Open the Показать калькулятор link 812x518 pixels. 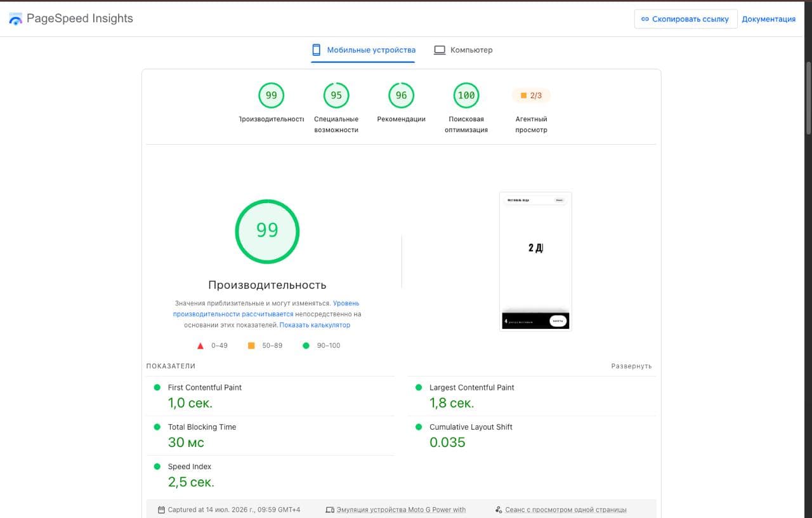[x=315, y=325]
